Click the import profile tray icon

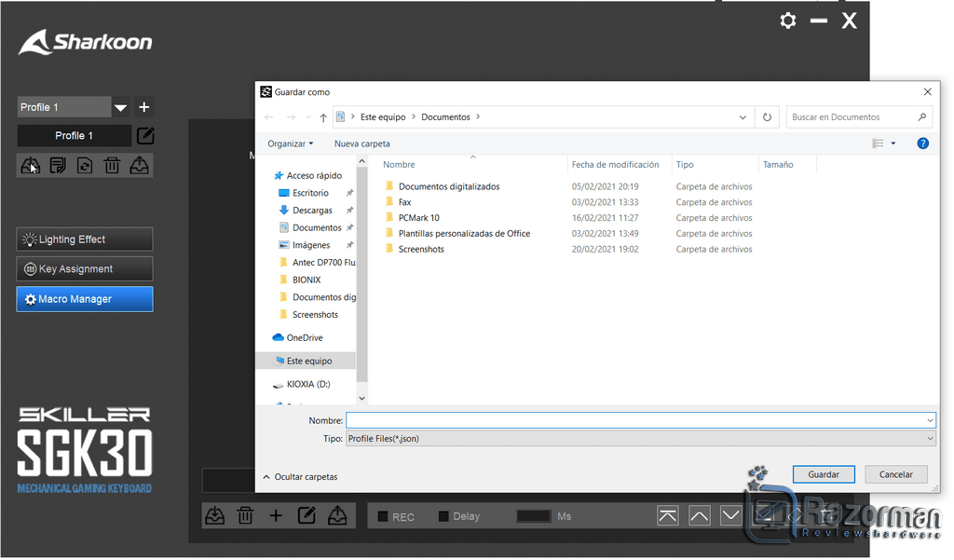[31, 166]
